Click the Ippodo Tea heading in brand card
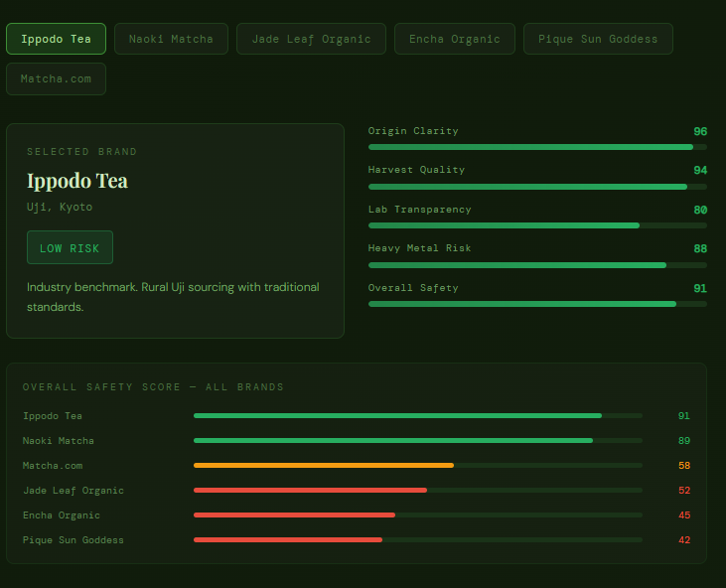Viewport: 726px width, 588px height. click(x=77, y=181)
